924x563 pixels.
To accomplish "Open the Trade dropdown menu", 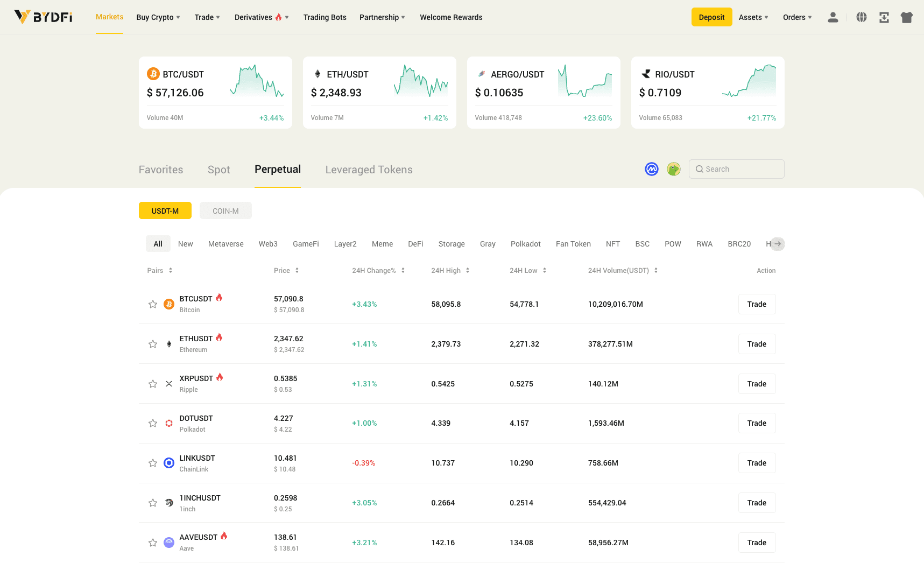I will coord(207,17).
